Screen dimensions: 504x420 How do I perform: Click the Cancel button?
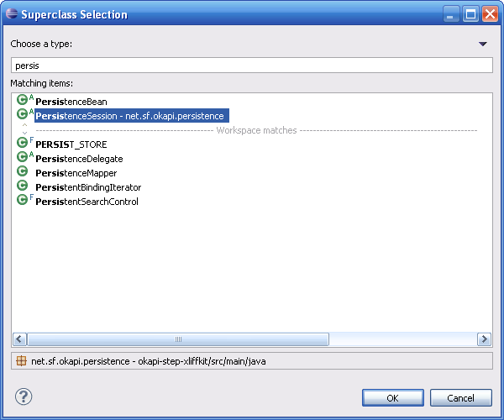pyautogui.click(x=460, y=398)
